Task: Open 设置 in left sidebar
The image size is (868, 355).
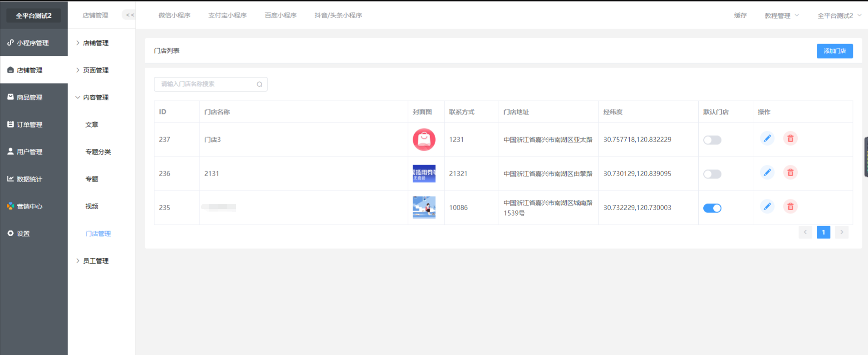Action: tap(34, 233)
